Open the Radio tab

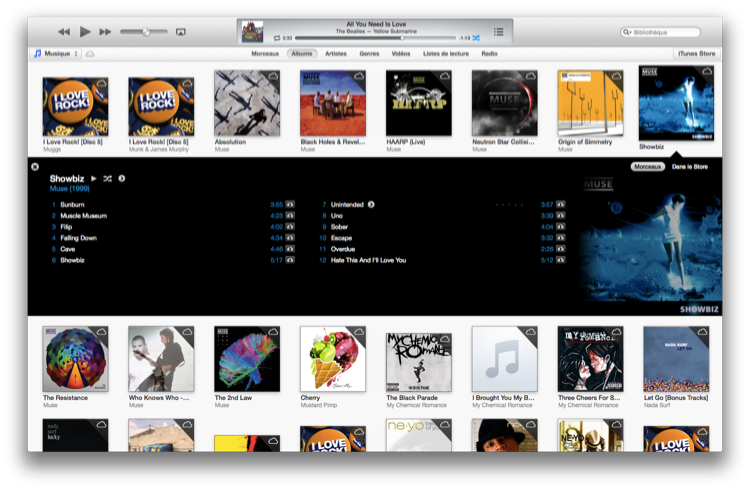tap(489, 54)
